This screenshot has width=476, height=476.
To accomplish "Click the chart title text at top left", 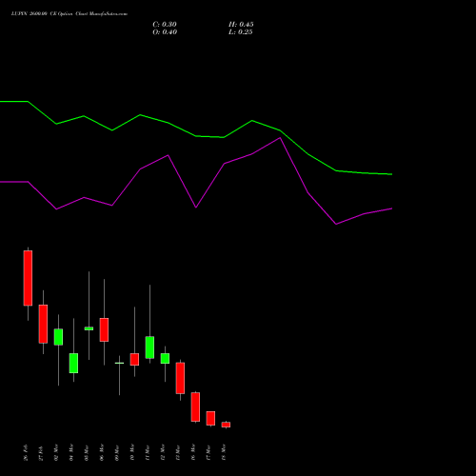I will 69,14.
